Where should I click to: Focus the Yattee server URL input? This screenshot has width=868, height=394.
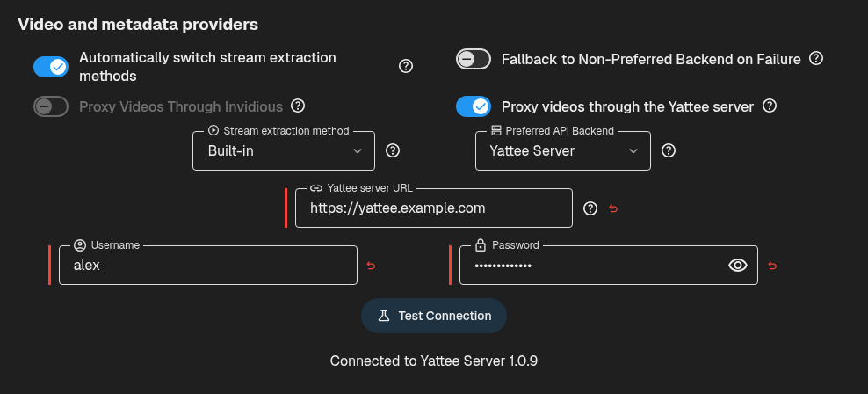point(434,208)
